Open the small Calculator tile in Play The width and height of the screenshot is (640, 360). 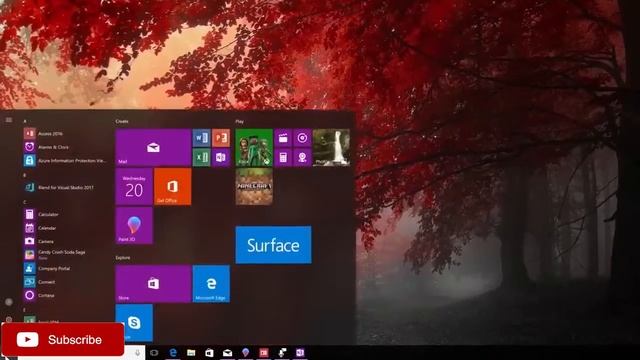pyautogui.click(x=283, y=157)
